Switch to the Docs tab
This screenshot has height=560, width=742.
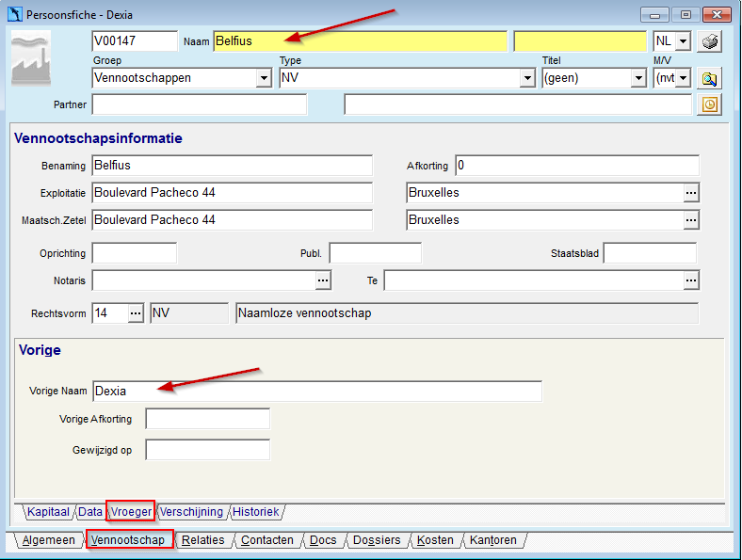[323, 540]
